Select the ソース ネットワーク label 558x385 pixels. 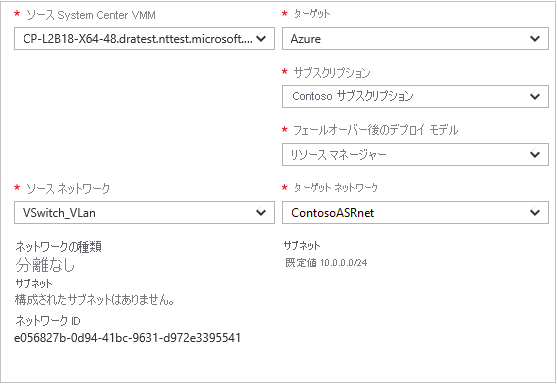[x=68, y=188]
